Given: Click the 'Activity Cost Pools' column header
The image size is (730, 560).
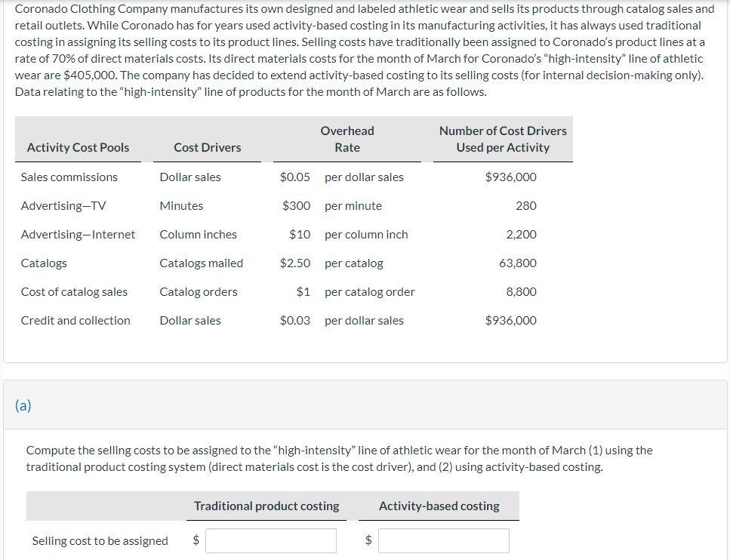Looking at the screenshot, I should [x=79, y=148].
